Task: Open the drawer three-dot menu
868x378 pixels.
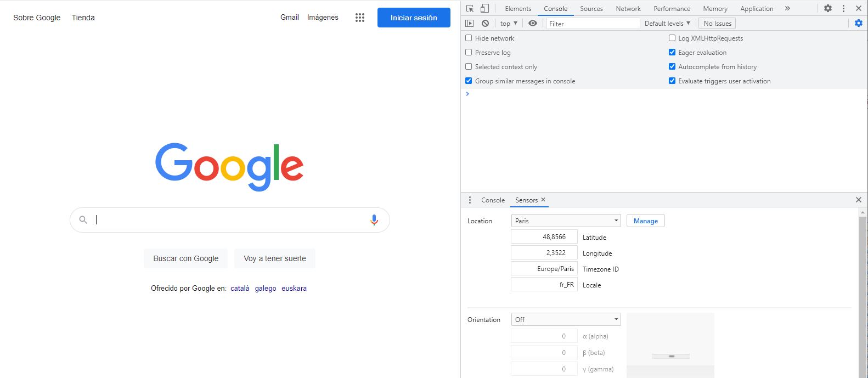Action: 470,200
